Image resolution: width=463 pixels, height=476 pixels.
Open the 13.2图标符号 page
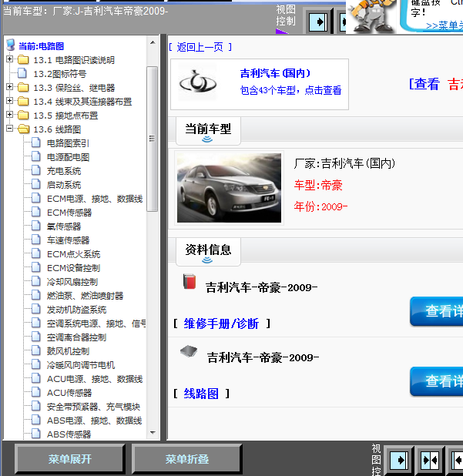[x=60, y=74]
